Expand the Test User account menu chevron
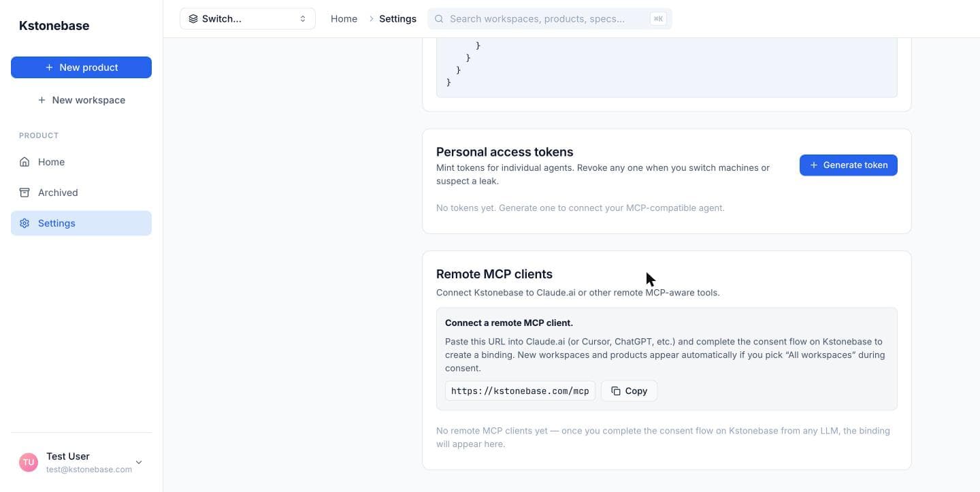 [x=139, y=463]
